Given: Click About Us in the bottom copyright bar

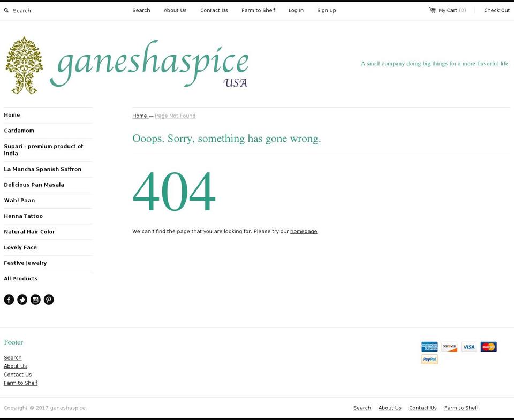Looking at the screenshot, I should click(x=390, y=408).
